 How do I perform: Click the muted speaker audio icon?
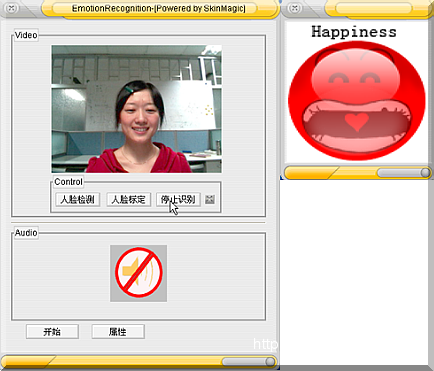point(139,273)
